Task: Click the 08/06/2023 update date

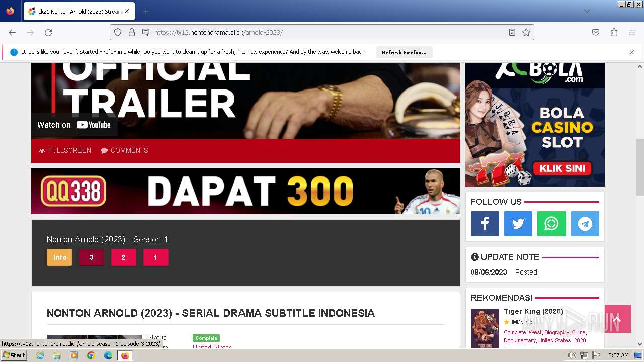Action: pyautogui.click(x=489, y=272)
